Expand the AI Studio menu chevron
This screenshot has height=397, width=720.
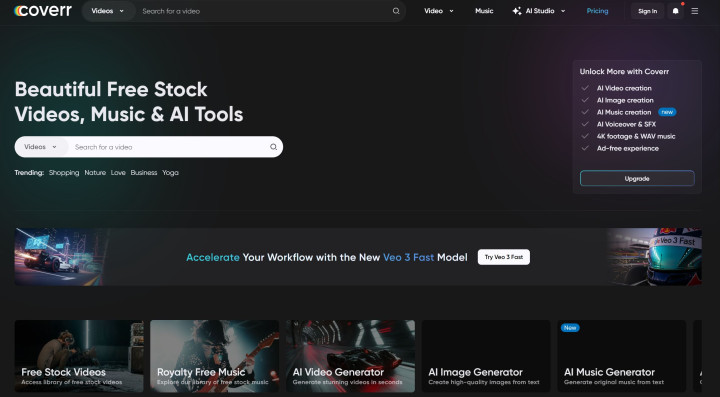point(563,11)
